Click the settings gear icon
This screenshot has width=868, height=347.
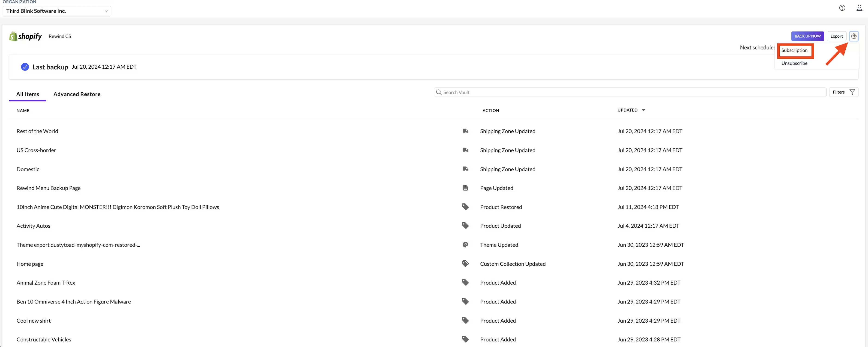pos(853,36)
